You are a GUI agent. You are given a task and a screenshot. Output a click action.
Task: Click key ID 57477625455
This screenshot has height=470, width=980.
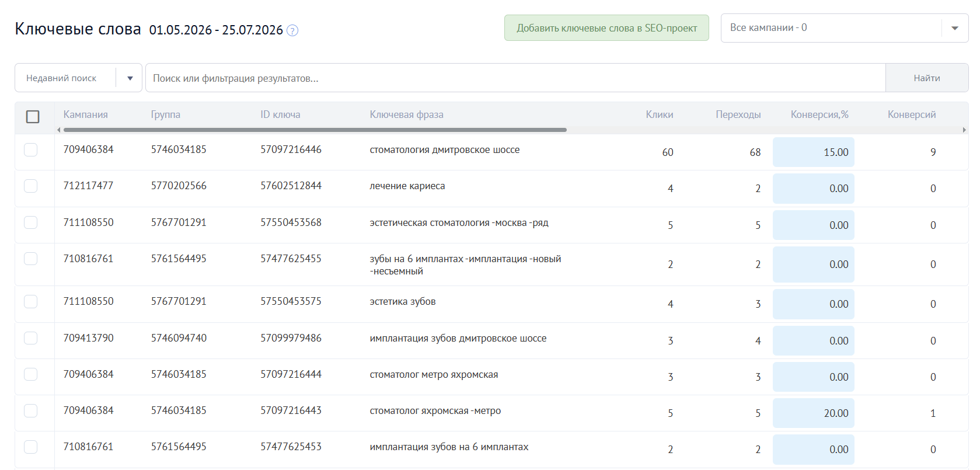coord(291,259)
